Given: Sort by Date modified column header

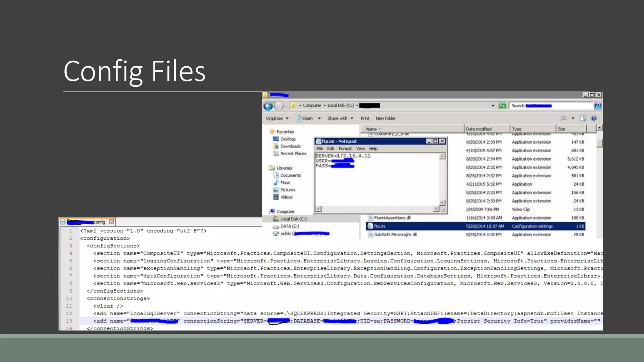Looking at the screenshot, I should [x=479, y=129].
